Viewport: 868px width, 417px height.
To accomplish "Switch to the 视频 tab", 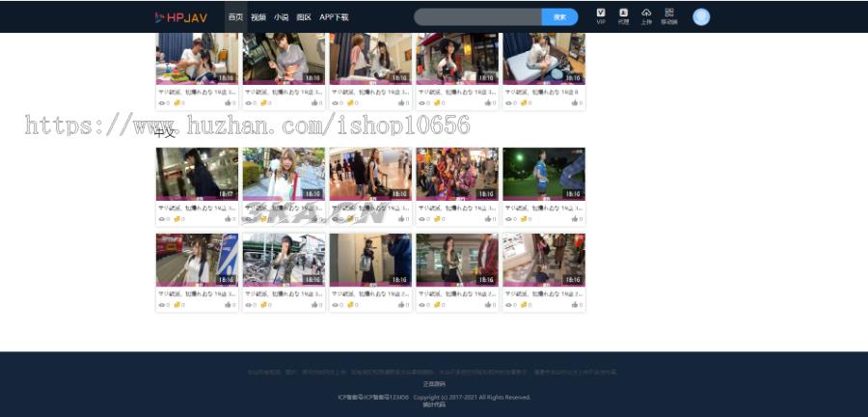I will tap(258, 17).
